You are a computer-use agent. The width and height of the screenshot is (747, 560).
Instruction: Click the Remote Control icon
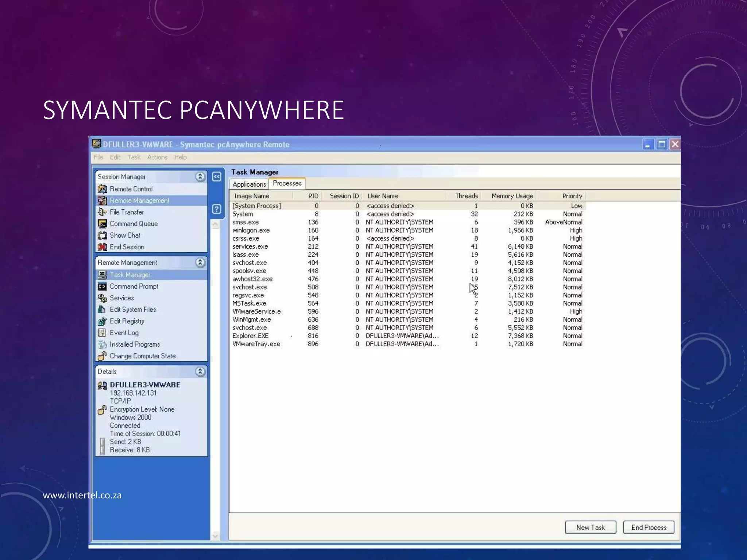click(x=102, y=189)
